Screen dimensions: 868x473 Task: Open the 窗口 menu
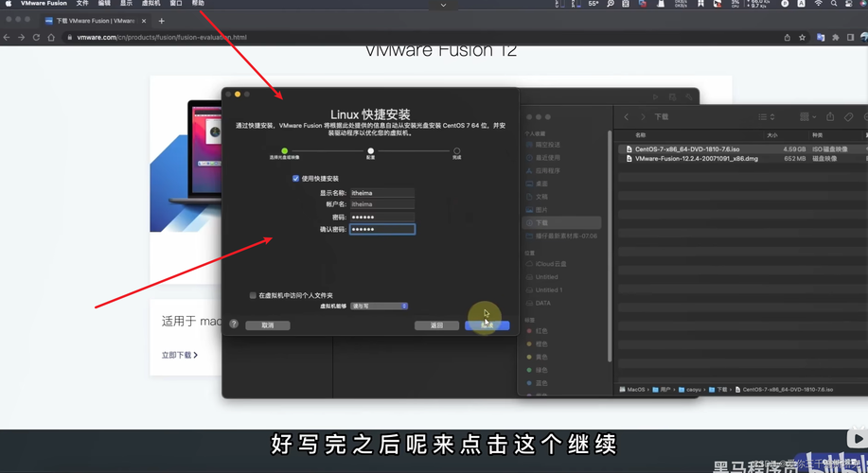point(176,4)
